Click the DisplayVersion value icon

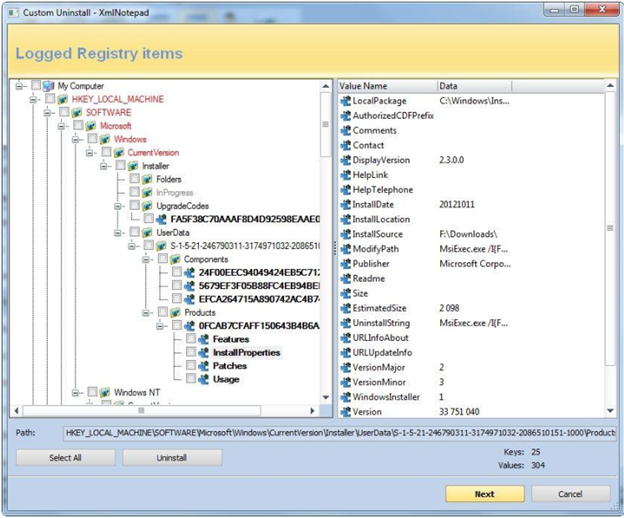click(345, 160)
